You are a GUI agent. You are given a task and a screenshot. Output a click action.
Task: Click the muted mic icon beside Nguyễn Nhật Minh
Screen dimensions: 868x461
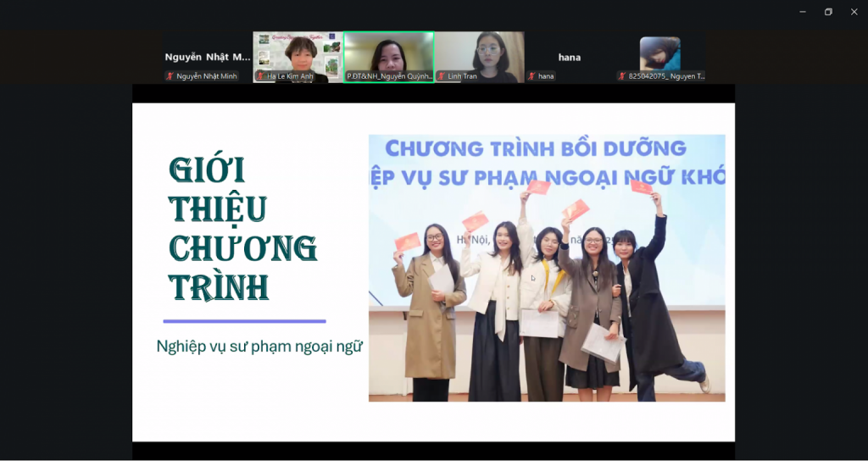tap(170, 76)
